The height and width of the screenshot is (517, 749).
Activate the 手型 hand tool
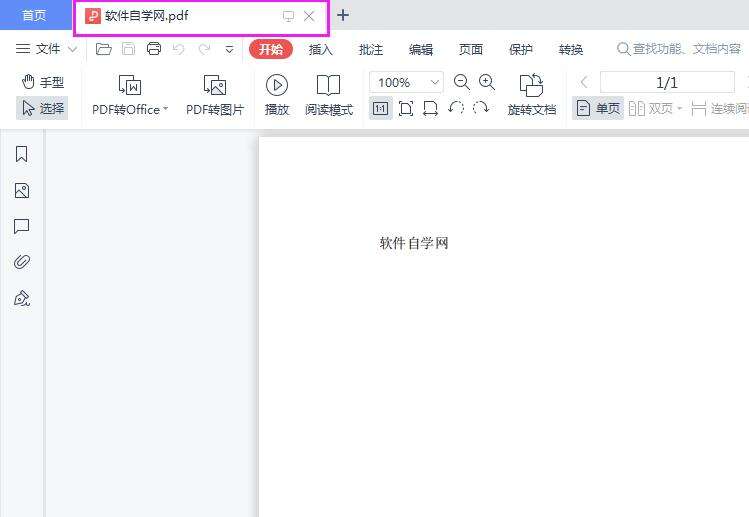pos(43,82)
